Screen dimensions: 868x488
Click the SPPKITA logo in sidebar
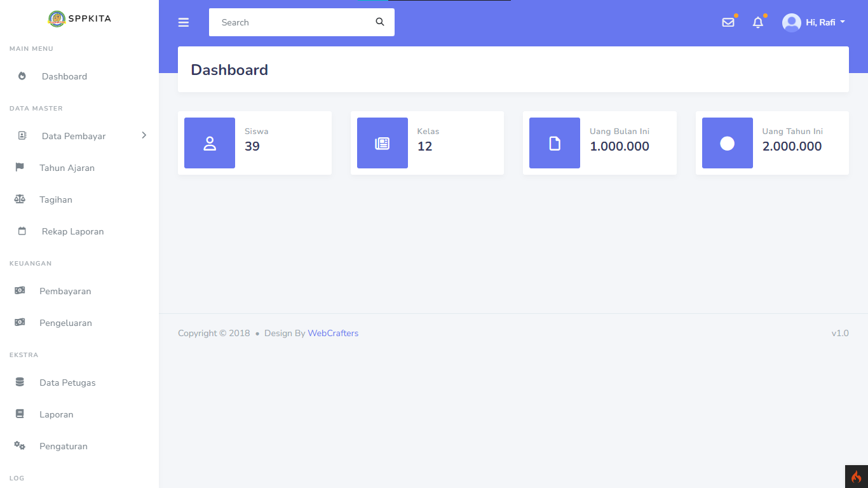coord(79,18)
